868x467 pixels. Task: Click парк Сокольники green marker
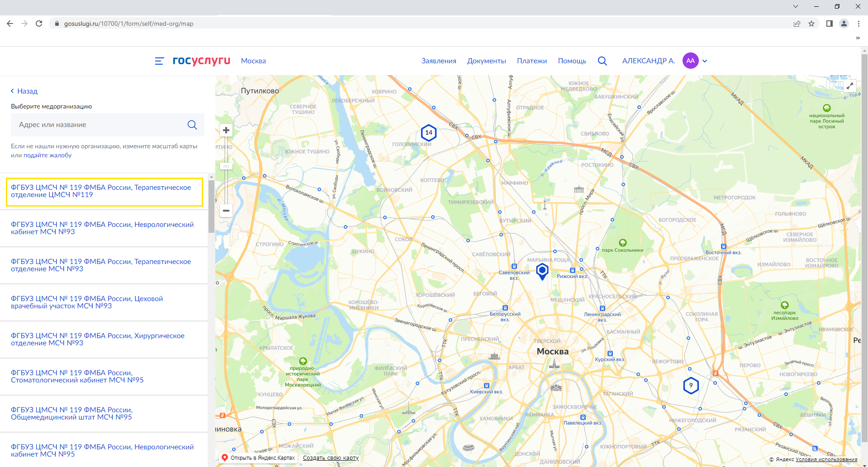(x=623, y=243)
